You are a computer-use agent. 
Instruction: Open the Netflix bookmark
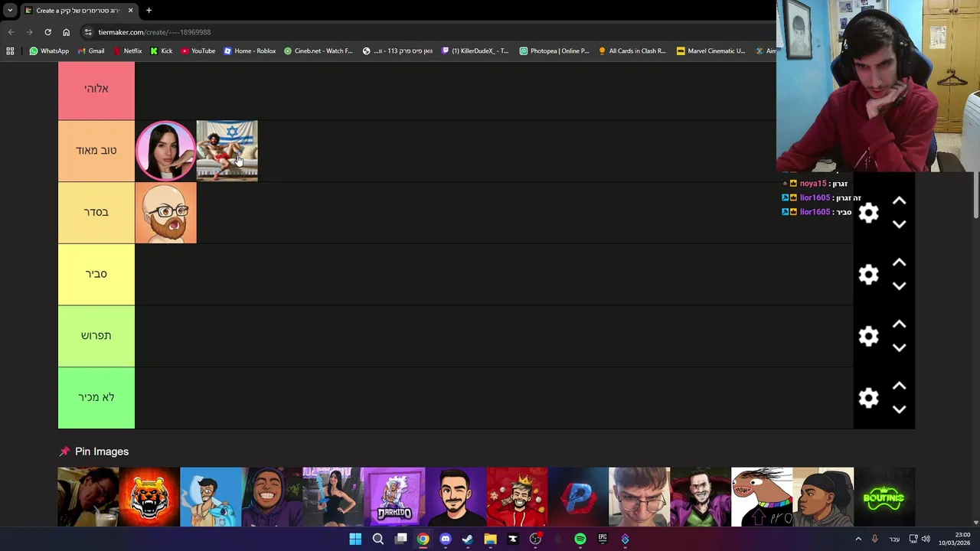pyautogui.click(x=127, y=51)
